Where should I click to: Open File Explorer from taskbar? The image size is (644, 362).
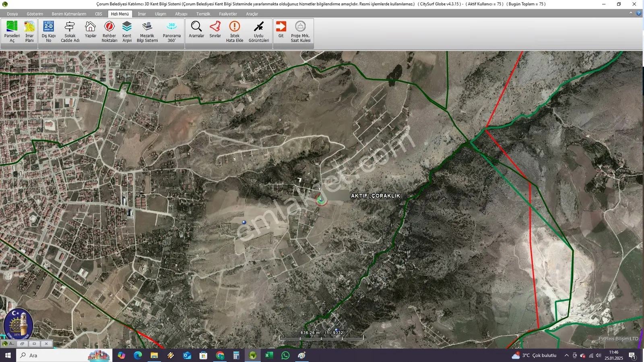(154, 355)
